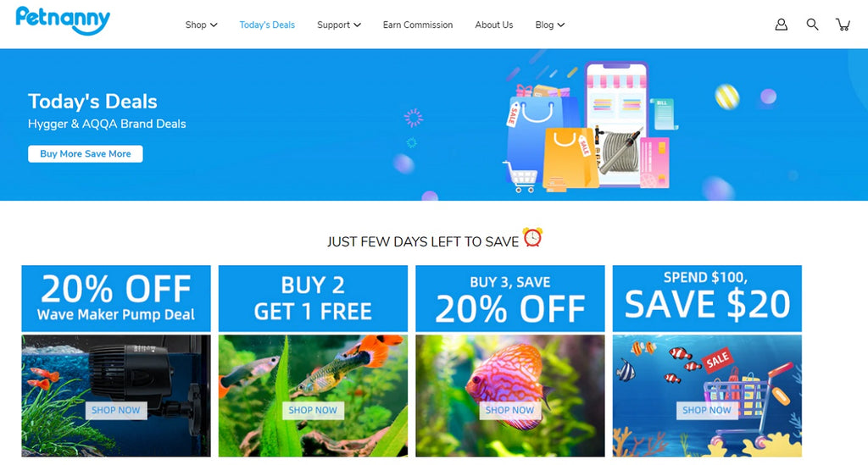Open the About Us page
The image size is (868, 465).
tap(494, 25)
